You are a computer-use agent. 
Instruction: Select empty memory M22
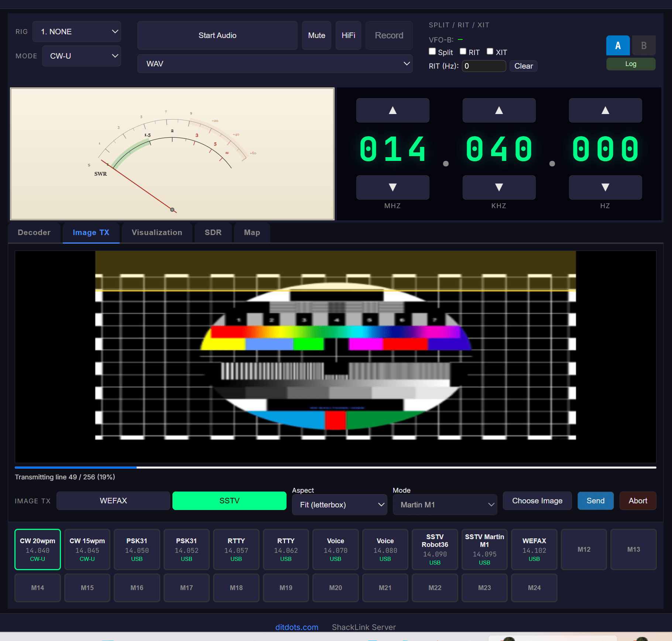pos(435,588)
